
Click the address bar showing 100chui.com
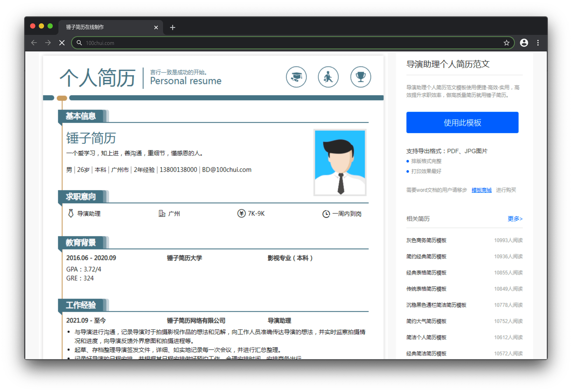pos(293,43)
